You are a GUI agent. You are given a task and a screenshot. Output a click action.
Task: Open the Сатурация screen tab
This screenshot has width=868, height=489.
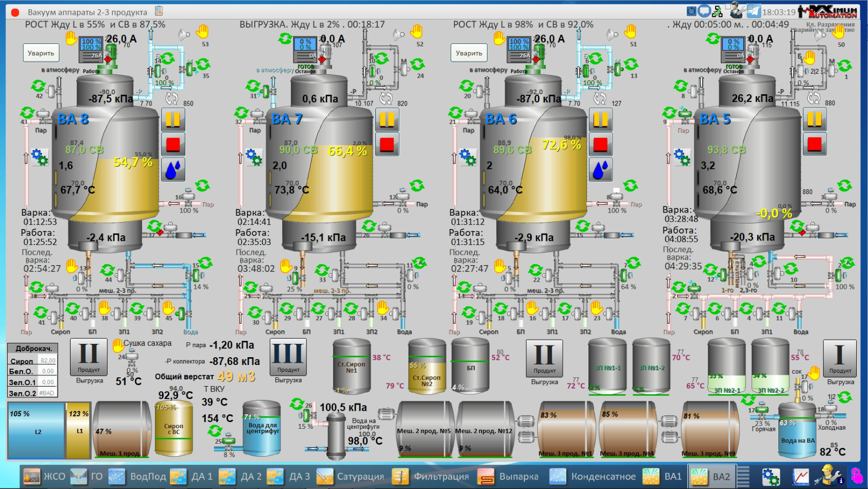[350, 477]
